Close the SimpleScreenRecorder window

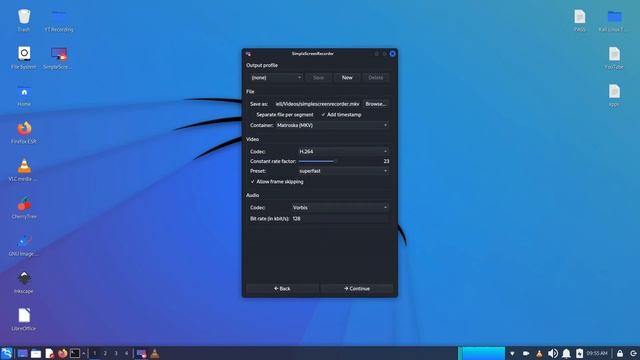(x=392, y=54)
